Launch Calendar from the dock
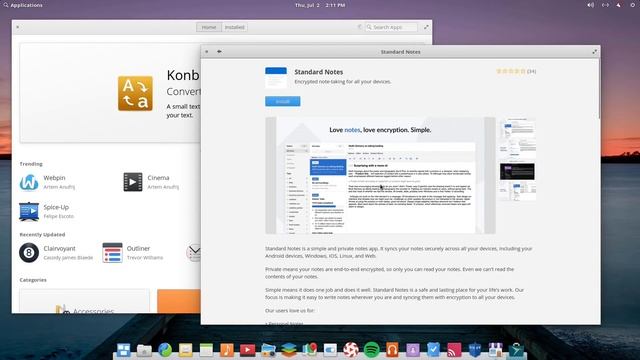The height and width of the screenshot is (360, 640). tap(206, 350)
